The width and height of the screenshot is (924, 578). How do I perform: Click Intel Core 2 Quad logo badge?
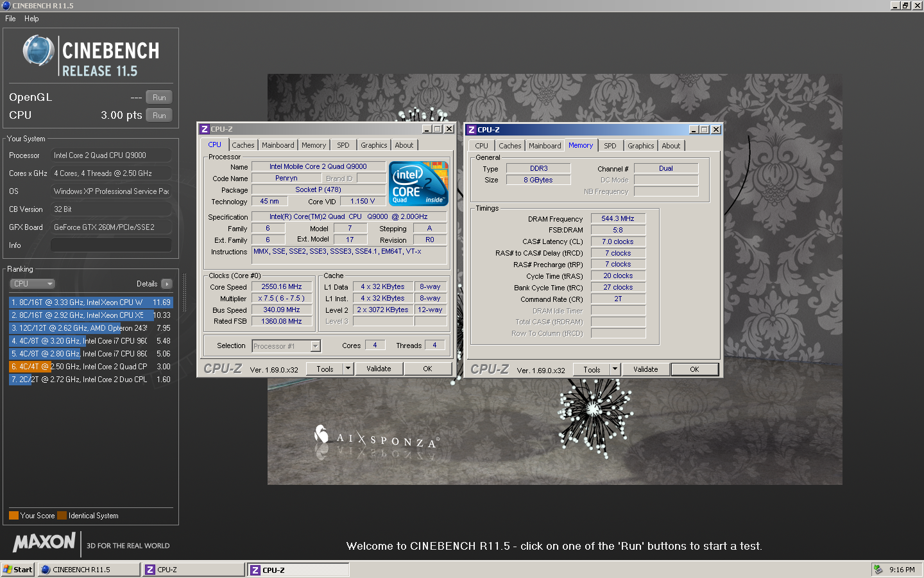tap(419, 184)
